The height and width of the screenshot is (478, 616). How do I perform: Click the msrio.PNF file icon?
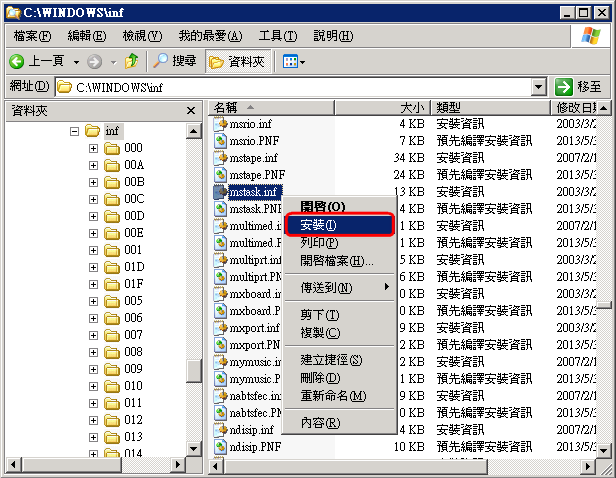[220, 141]
